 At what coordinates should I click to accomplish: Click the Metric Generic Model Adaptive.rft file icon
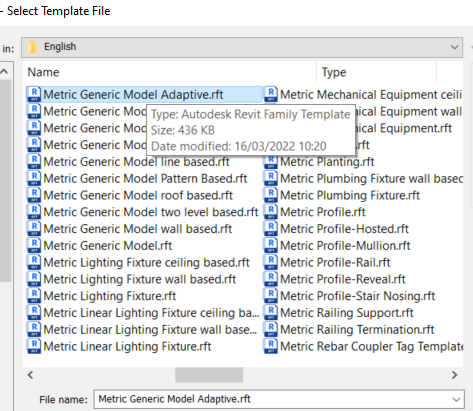(x=34, y=94)
